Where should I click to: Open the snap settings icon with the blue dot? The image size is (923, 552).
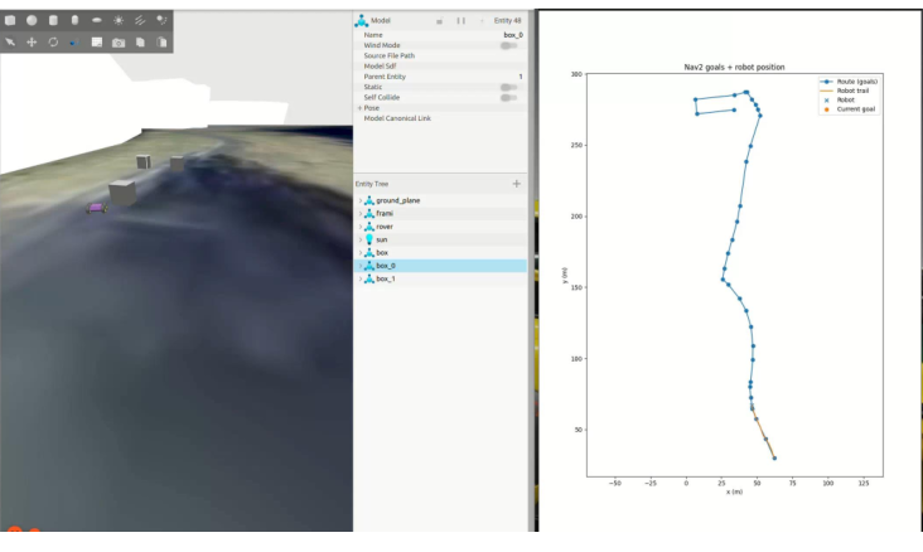[x=75, y=42]
